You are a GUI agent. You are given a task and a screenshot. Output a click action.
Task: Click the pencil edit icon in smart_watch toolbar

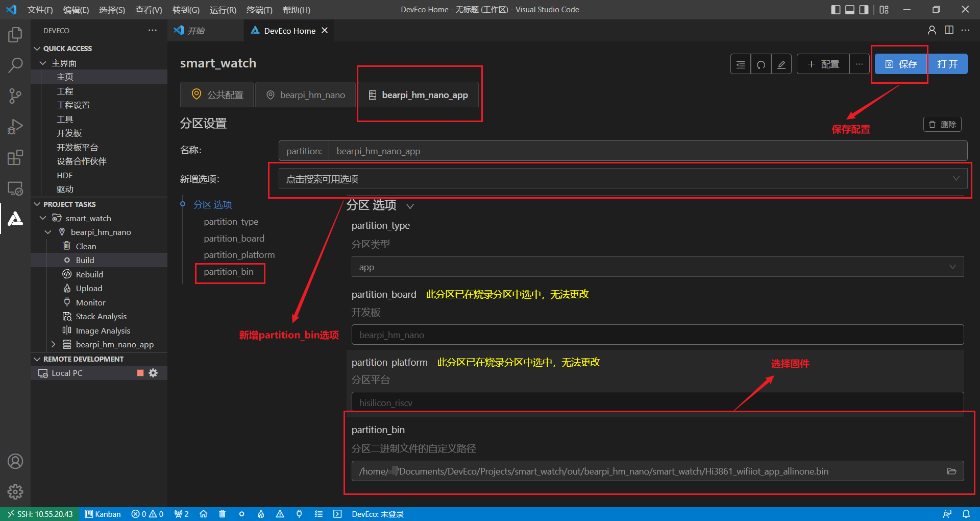point(781,64)
